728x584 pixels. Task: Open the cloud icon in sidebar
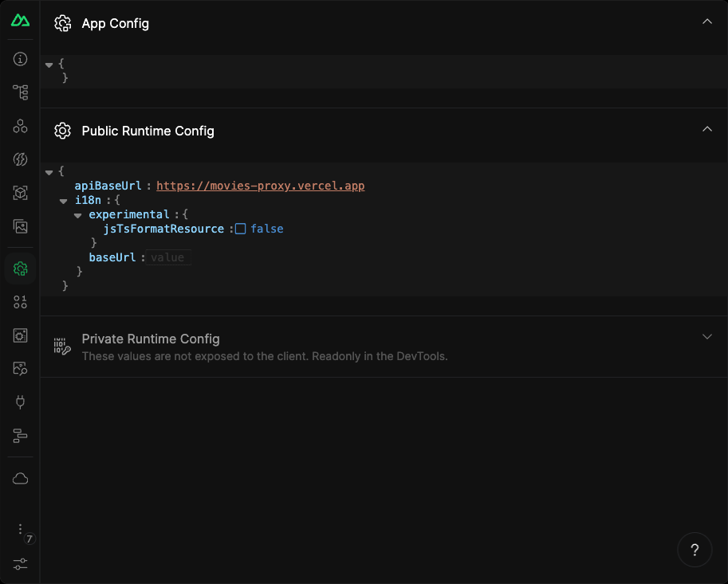20,478
